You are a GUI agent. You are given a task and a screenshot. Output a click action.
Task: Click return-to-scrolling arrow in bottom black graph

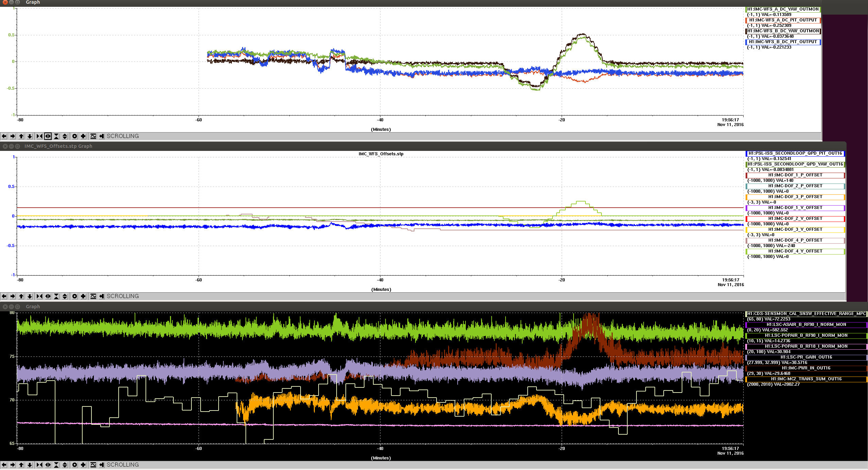click(x=102, y=465)
